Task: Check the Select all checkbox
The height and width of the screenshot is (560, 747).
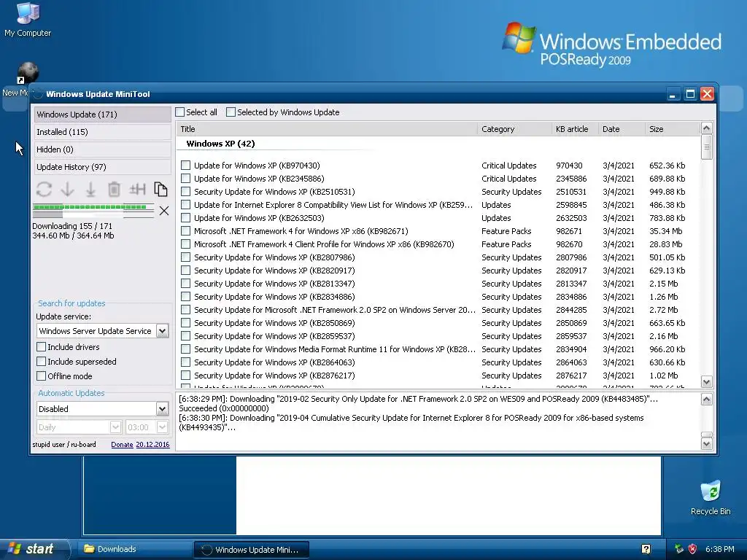Action: (180, 112)
